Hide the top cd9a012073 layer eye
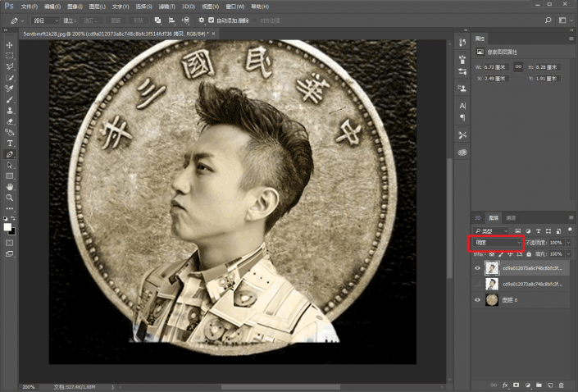The width and height of the screenshot is (578, 392). tap(477, 268)
